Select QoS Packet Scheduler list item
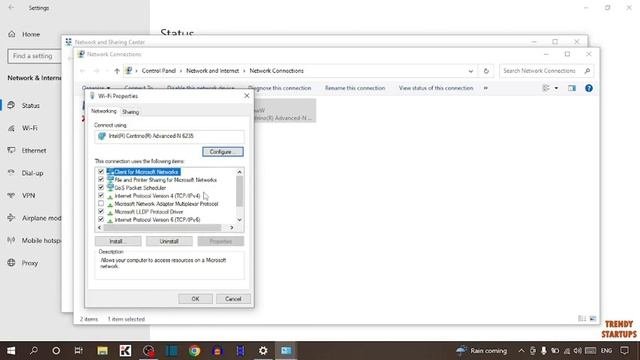This screenshot has height=360, width=640. (140, 187)
